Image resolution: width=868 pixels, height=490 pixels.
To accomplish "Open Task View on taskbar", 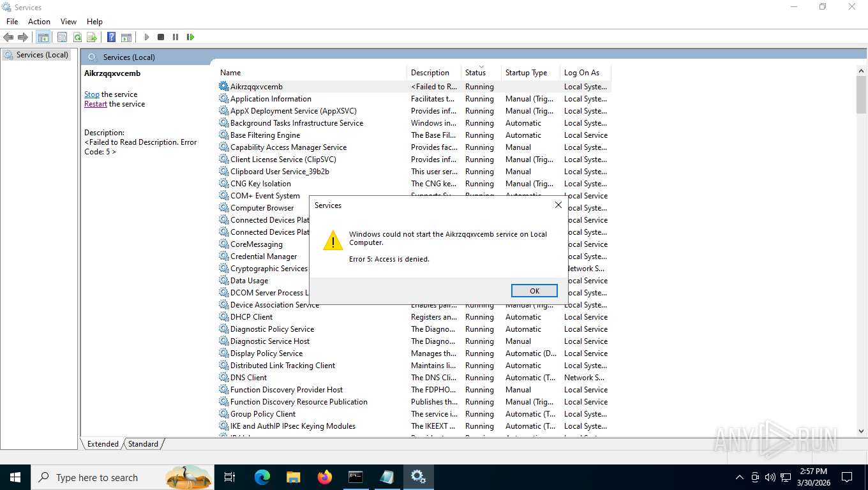I will [230, 477].
